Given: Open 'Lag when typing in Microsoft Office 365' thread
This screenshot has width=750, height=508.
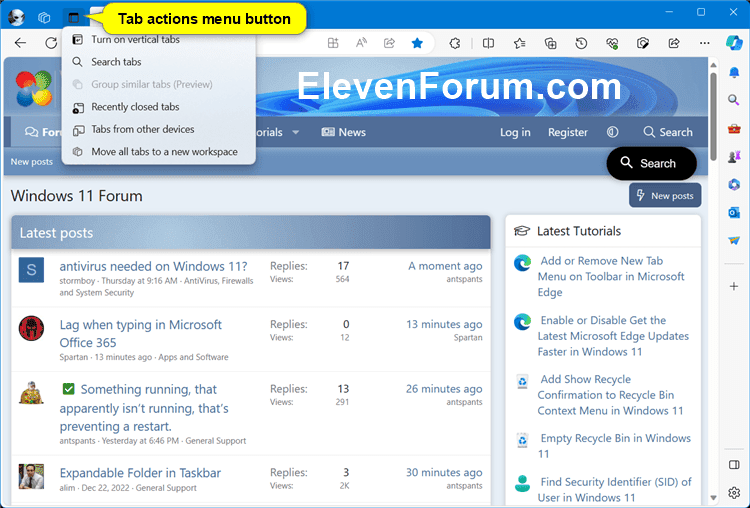Looking at the screenshot, I should (x=140, y=334).
